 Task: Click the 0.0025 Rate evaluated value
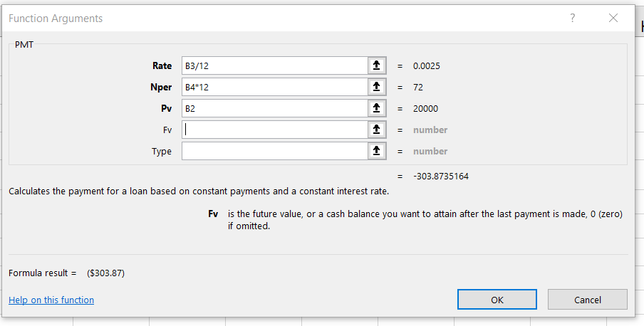tap(426, 66)
